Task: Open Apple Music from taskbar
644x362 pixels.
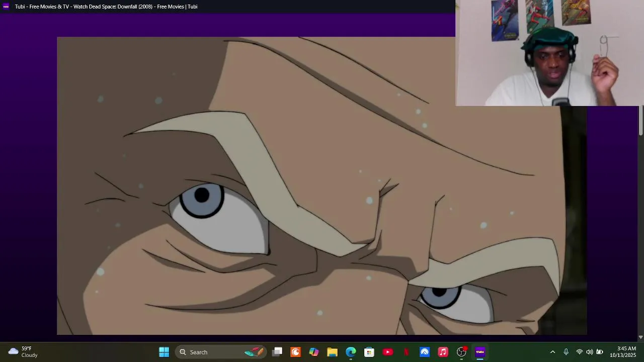Action: [443, 352]
